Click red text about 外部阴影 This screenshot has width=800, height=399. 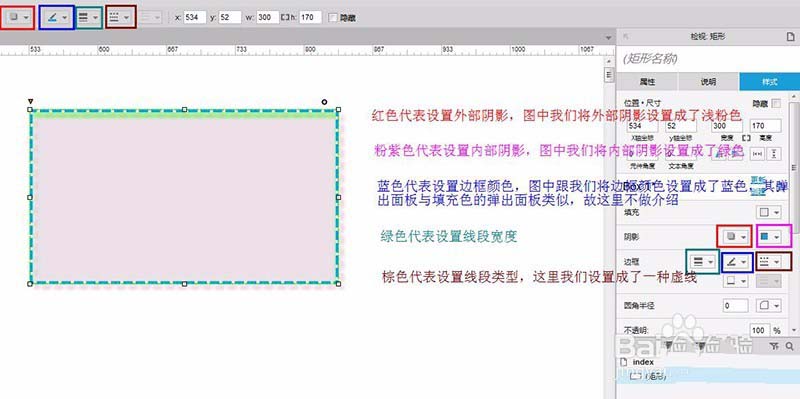coord(556,115)
